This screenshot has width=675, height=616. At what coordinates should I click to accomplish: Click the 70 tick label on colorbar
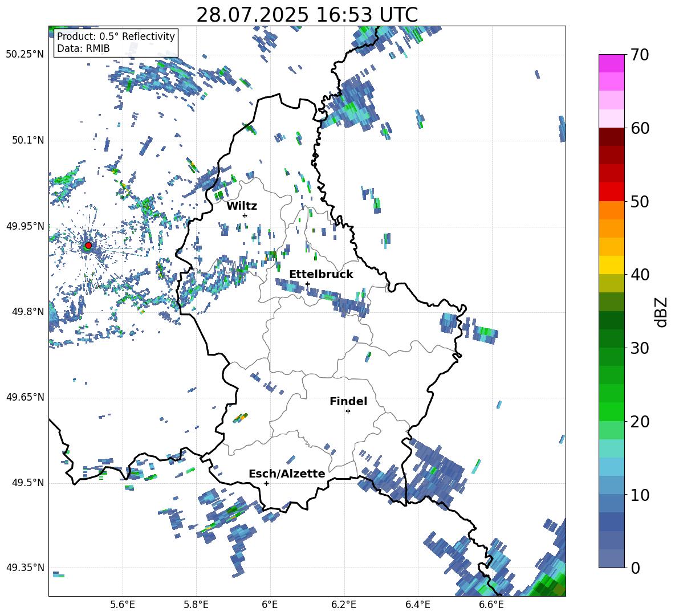coord(640,55)
